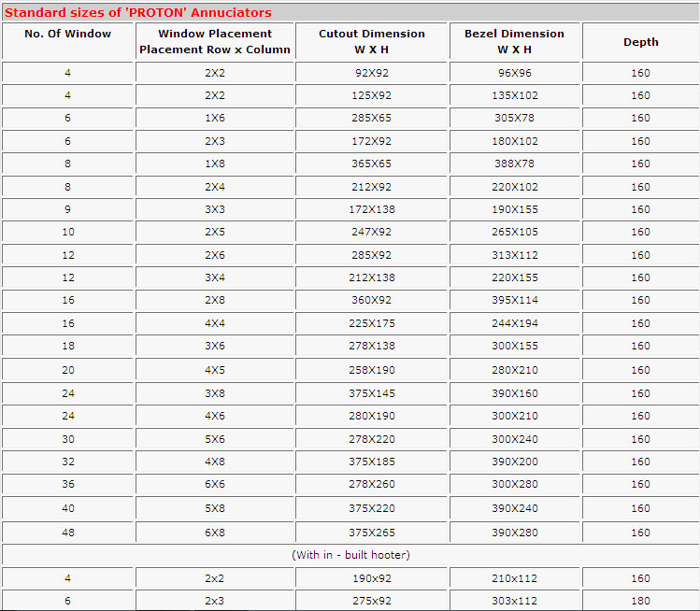Click the cutout value 225X175
Image resolution: width=700 pixels, height=611 pixels.
(371, 323)
